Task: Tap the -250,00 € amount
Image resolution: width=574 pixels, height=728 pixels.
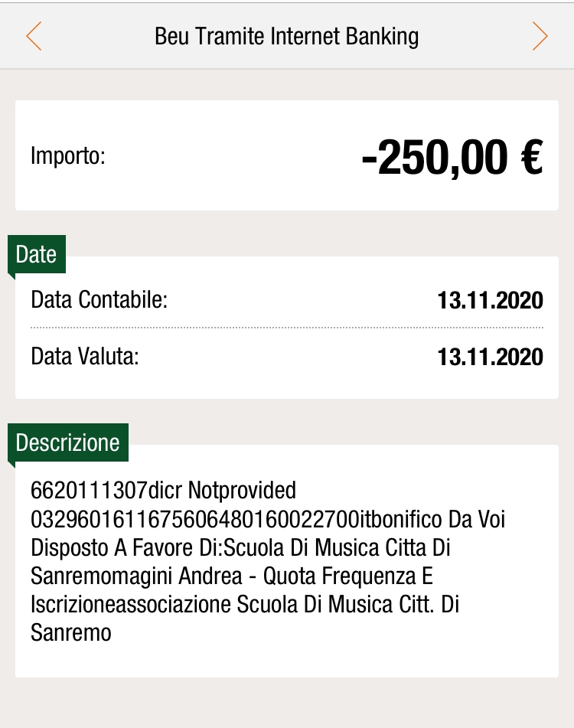Action: pyautogui.click(x=452, y=158)
